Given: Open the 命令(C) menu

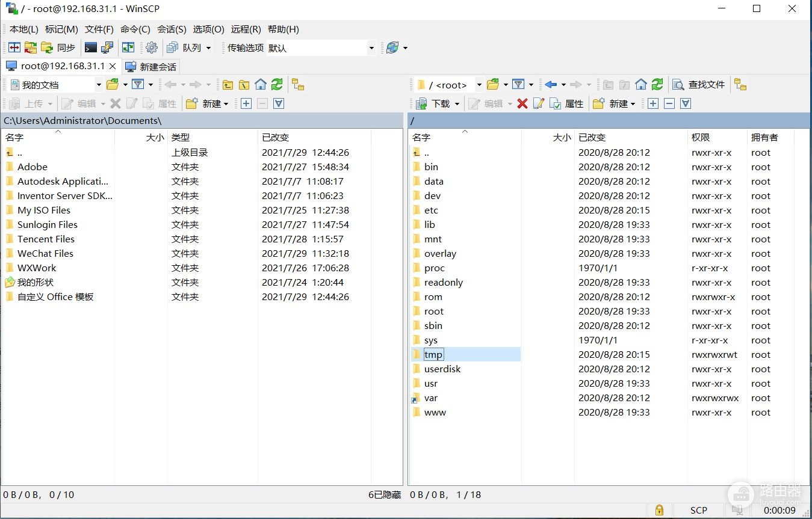Looking at the screenshot, I should (135, 29).
